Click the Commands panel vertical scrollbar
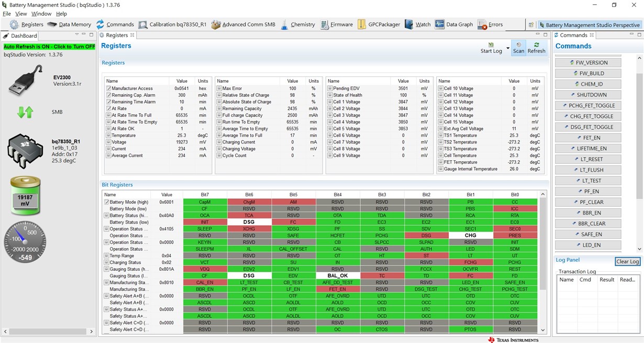Screen dimensions: 644x343 pos(639,136)
